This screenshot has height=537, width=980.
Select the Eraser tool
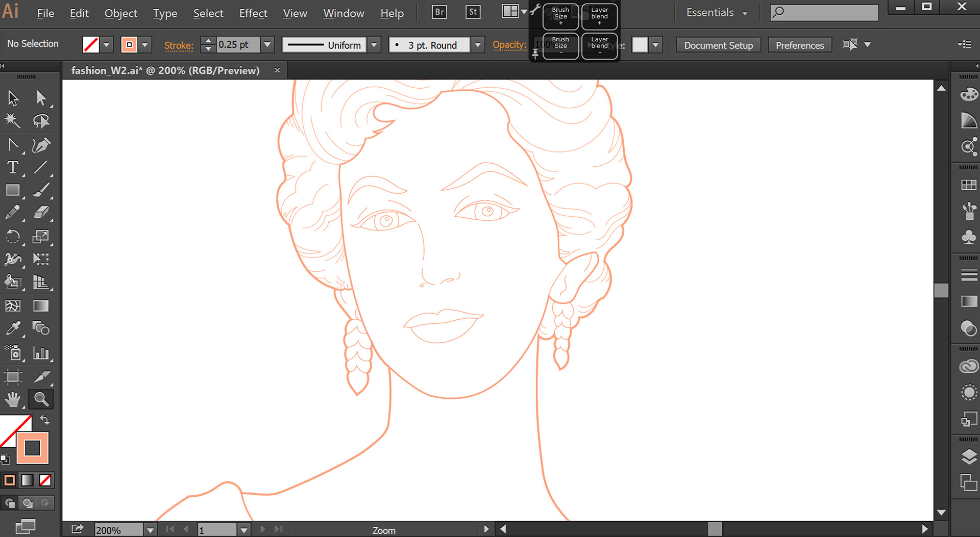[41, 212]
